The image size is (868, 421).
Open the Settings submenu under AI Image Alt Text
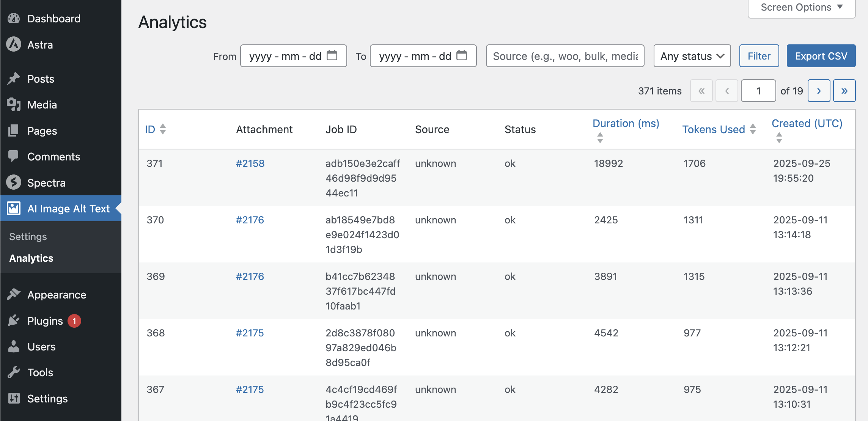point(28,236)
